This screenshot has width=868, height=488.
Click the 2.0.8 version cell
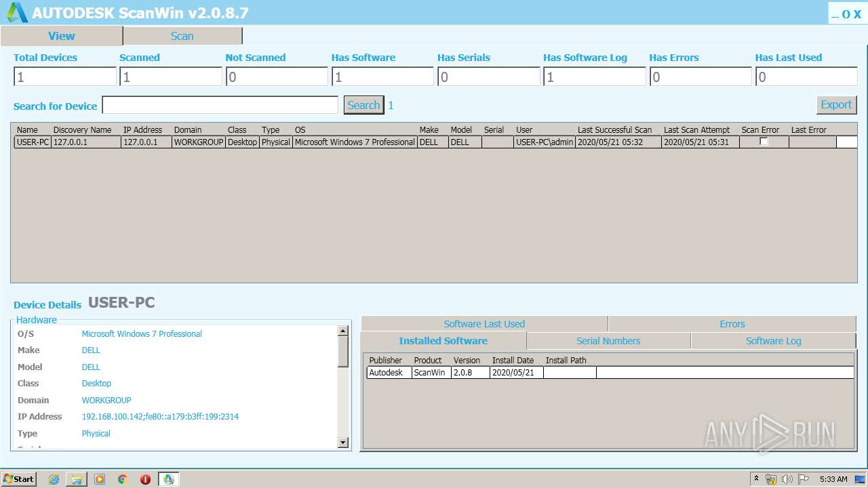[x=471, y=373]
